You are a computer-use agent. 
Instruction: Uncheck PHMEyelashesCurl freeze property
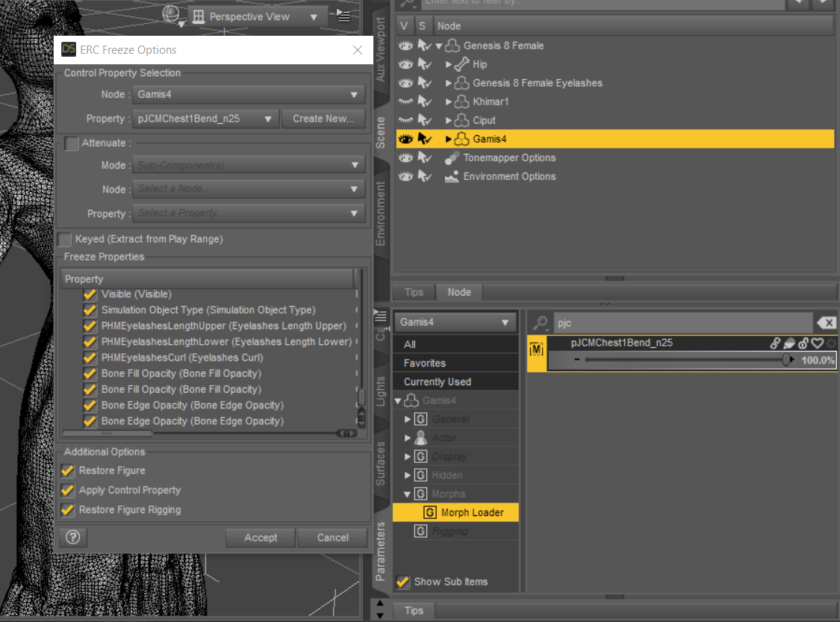coord(90,358)
